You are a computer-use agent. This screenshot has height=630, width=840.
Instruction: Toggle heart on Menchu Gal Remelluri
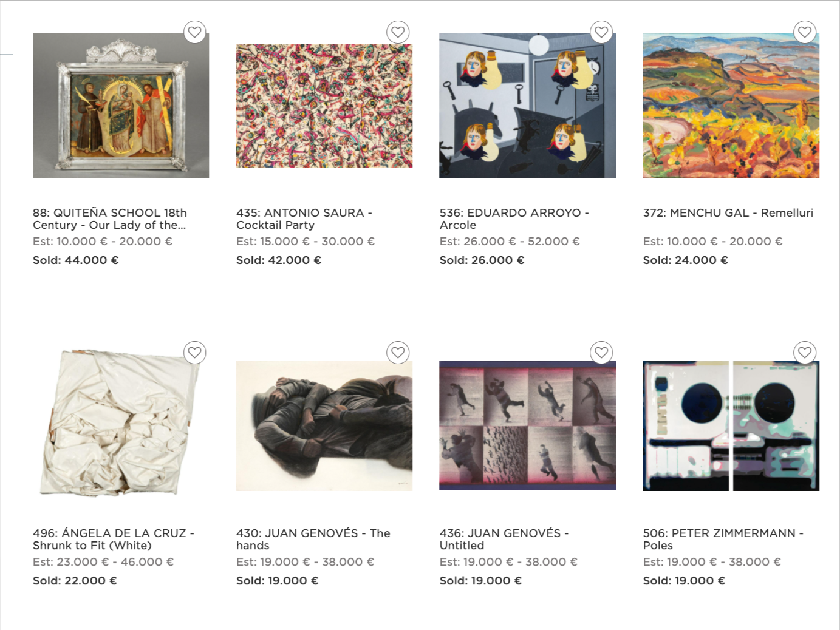click(x=805, y=32)
